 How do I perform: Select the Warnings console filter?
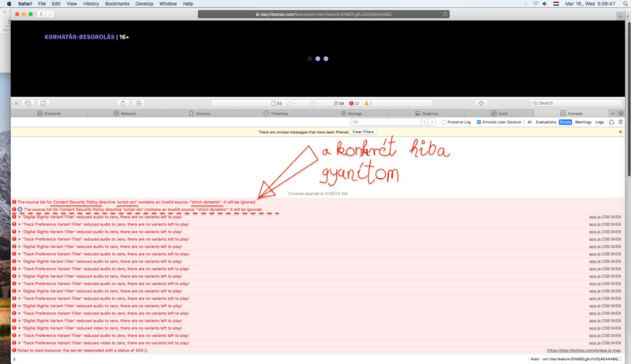point(583,122)
